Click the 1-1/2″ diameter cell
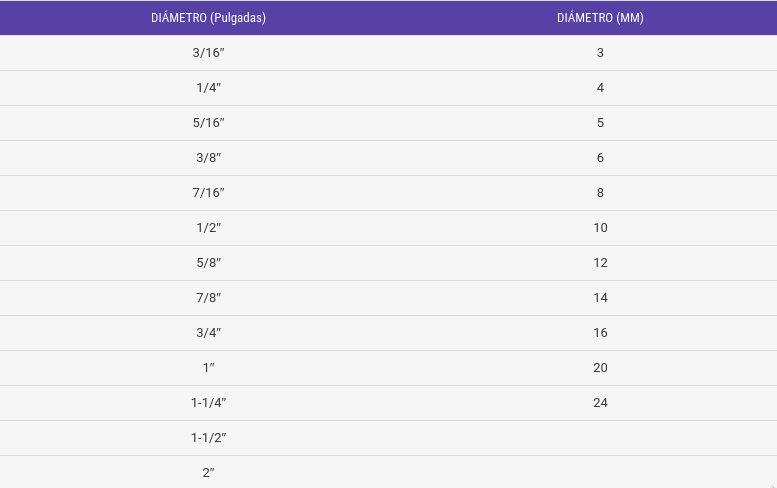 pyautogui.click(x=208, y=438)
